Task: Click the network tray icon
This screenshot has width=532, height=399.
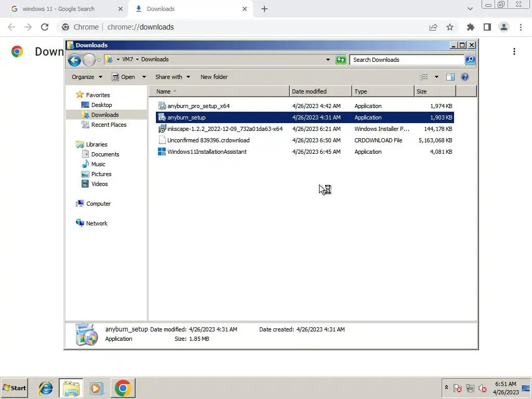Action: pyautogui.click(x=470, y=388)
